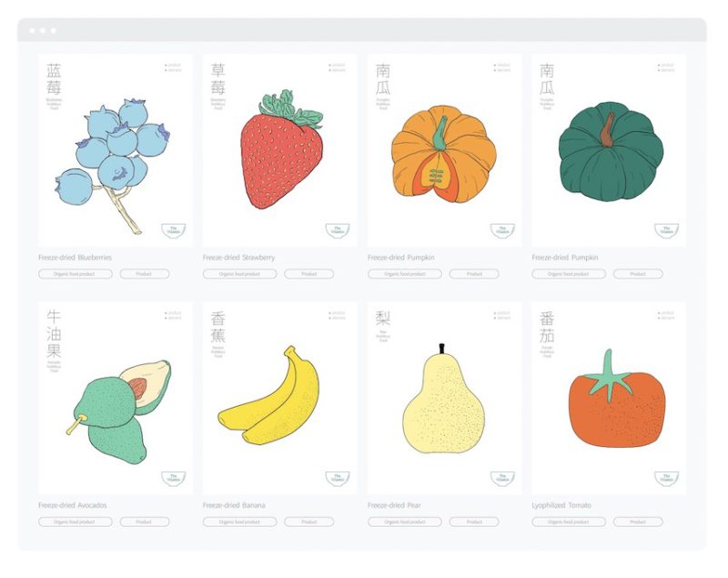Select Organic food product tag under Blueberries
Viewport: 728px width, 578px height.
pos(76,274)
